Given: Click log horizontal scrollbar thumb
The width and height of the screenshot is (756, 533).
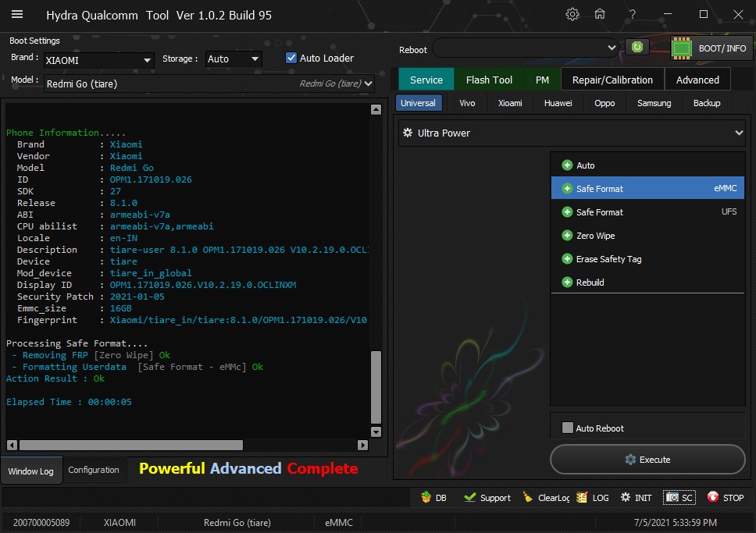Looking at the screenshot, I should point(131,445).
